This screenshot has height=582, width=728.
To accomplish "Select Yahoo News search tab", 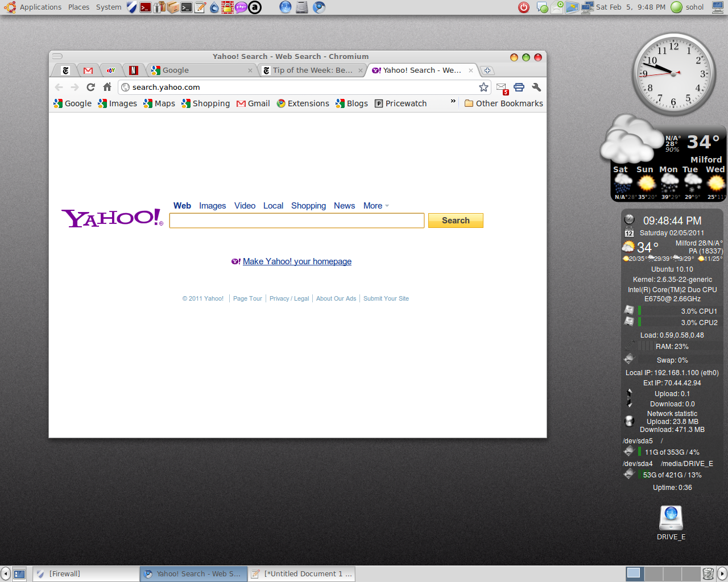I will [344, 206].
